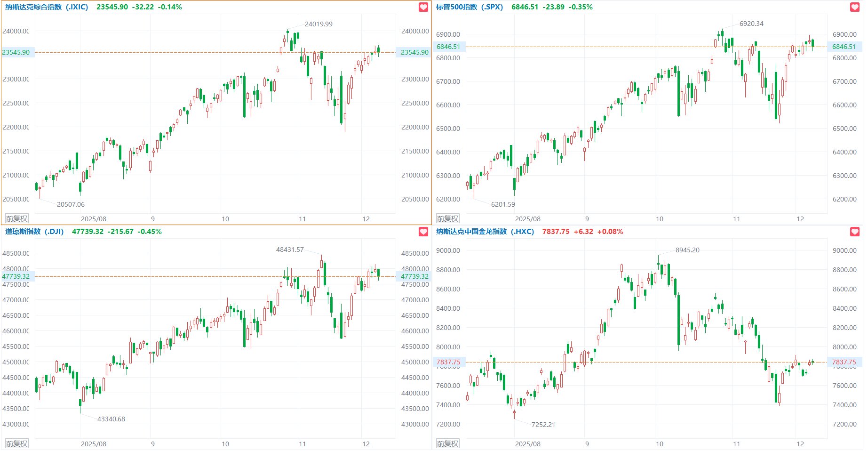
Task: Click the 道琼斯指数 (.DJI) title
Action: (x=34, y=232)
